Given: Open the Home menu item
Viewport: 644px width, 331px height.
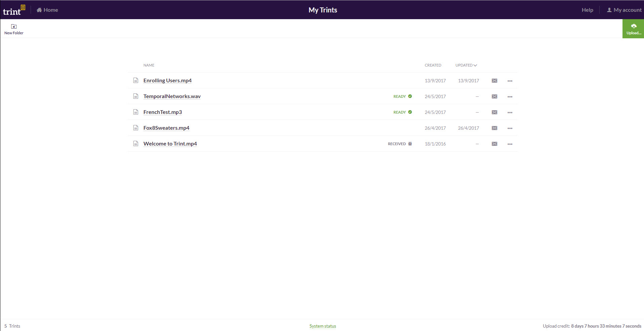Looking at the screenshot, I should [x=47, y=10].
